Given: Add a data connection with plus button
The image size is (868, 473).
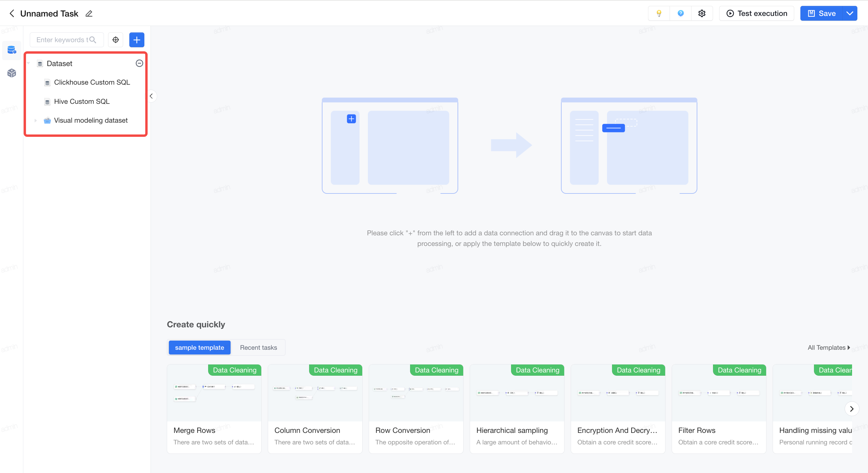Looking at the screenshot, I should (x=137, y=40).
